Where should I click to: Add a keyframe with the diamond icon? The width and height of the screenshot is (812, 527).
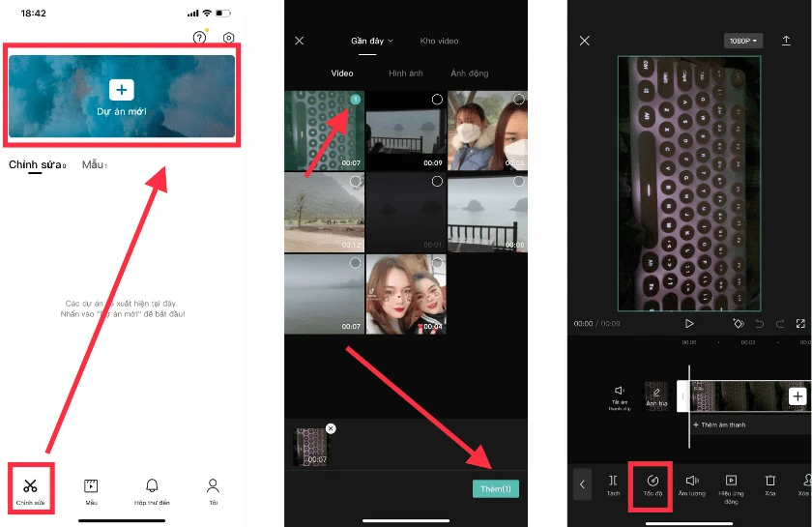739,323
